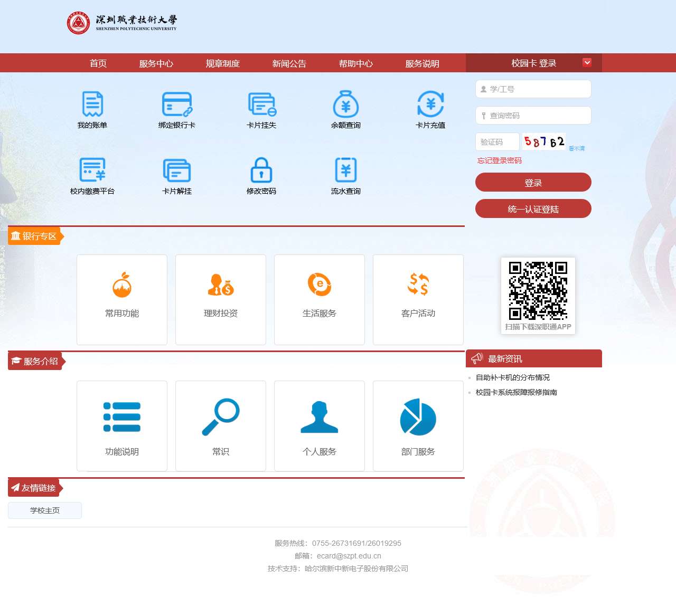Click the 忘记登录密码 link
Screen dimensions: 676x616
(x=500, y=160)
